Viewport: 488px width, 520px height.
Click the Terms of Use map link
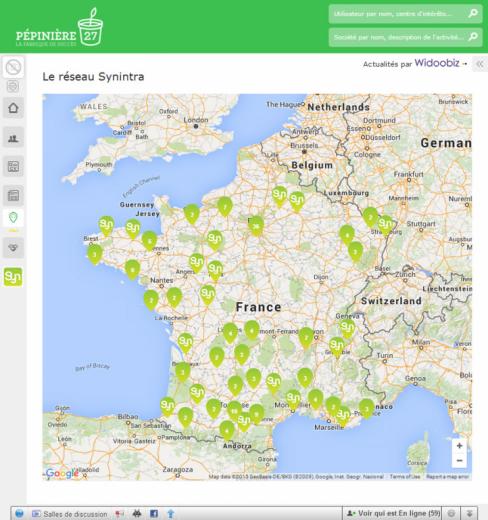coord(405,477)
